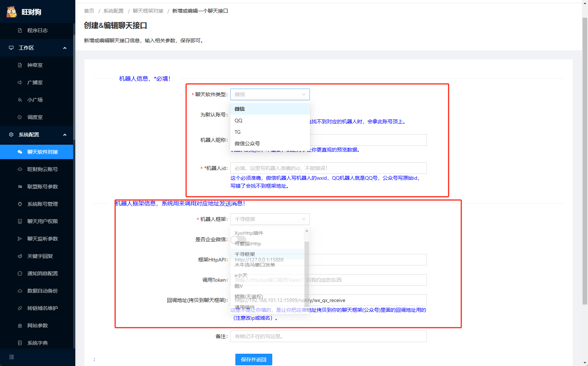This screenshot has width=588, height=366.
Task: Select 微信公众号 in chat type list
Action: 270,144
